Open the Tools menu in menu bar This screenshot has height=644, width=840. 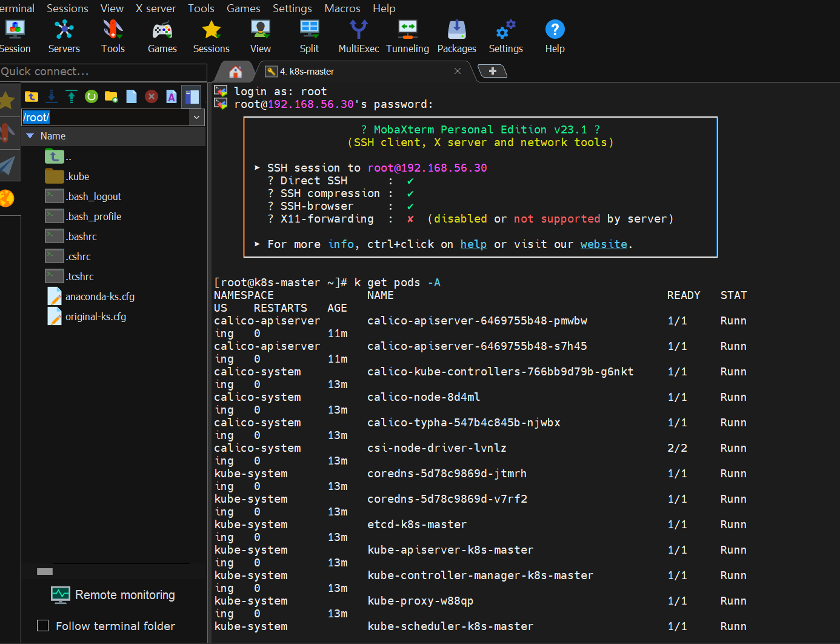click(x=201, y=8)
